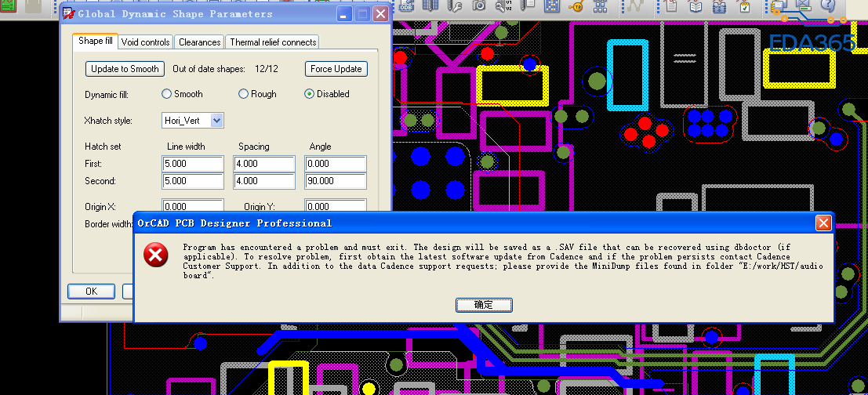
Task: Click OK in the shape parameters dialog
Action: click(x=91, y=291)
